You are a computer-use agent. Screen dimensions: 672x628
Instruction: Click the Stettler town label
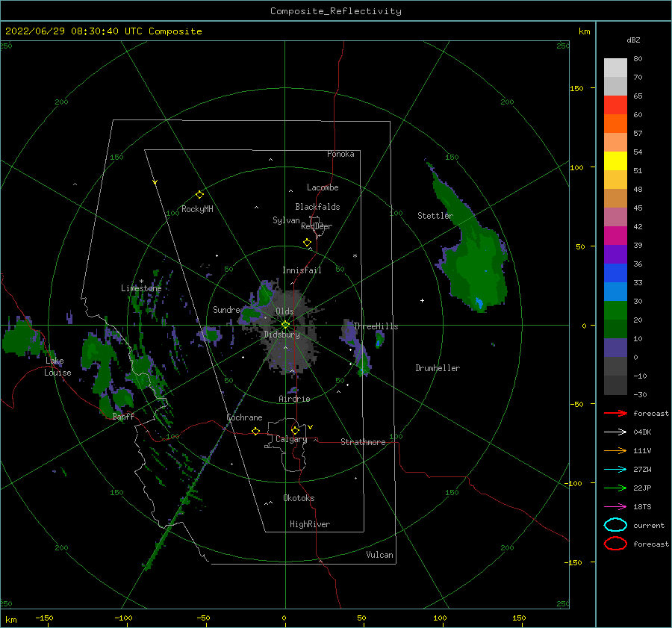435,216
